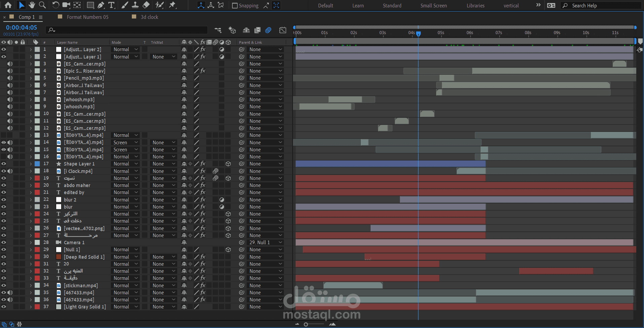This screenshot has height=328, width=644.
Task: Select the Eraser tool
Action: (146, 5)
